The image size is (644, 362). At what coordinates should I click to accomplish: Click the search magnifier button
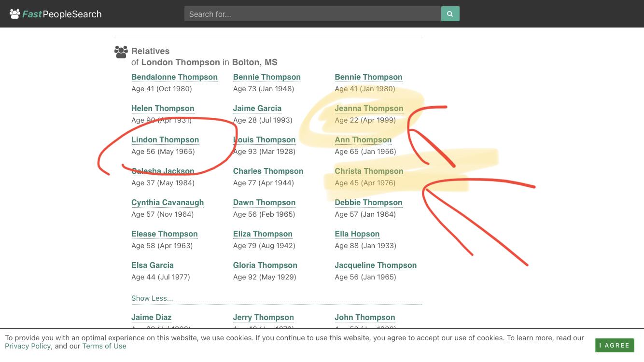450,14
